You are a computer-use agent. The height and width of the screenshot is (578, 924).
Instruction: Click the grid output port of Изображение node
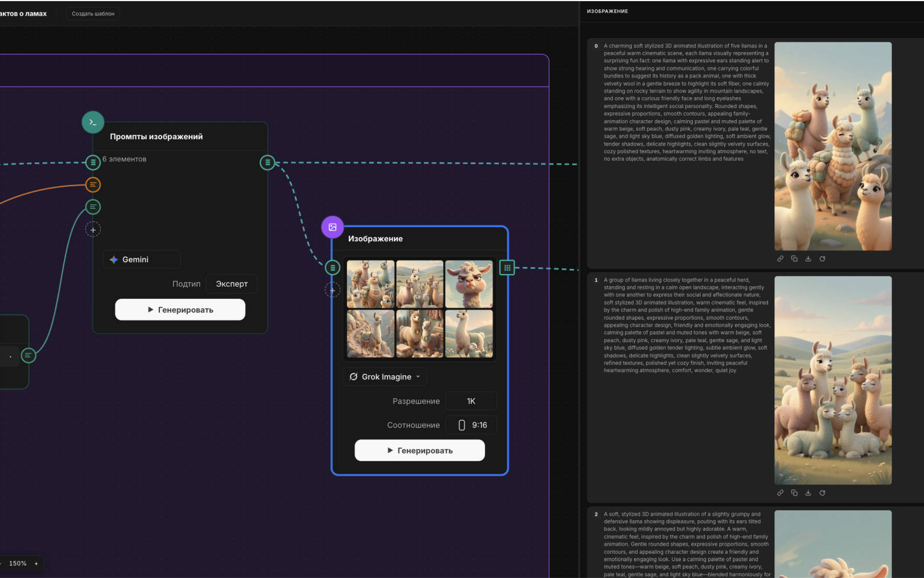[507, 268]
